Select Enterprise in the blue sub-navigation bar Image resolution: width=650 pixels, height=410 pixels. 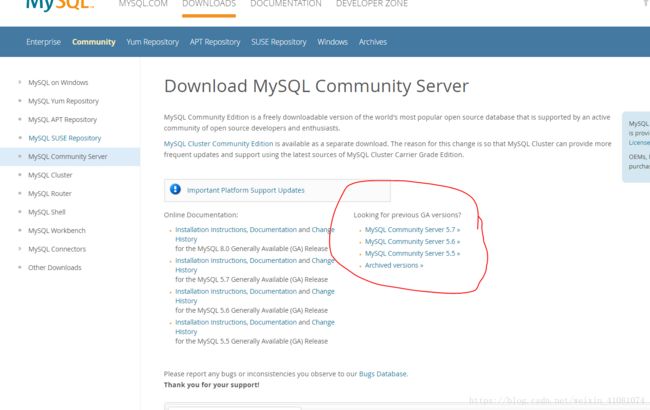click(44, 42)
